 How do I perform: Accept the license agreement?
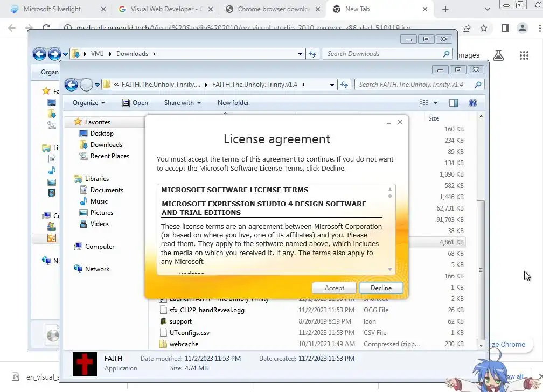tap(334, 288)
